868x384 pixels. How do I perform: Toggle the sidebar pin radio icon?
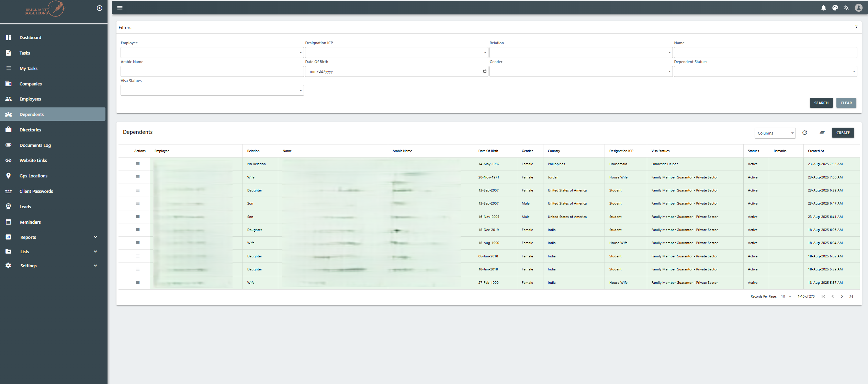[x=100, y=8]
